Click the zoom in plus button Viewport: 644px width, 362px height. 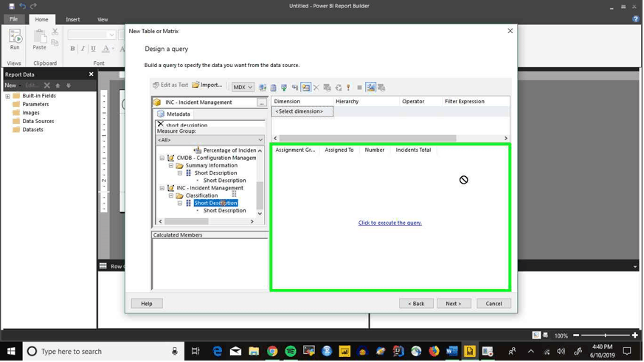click(635, 335)
